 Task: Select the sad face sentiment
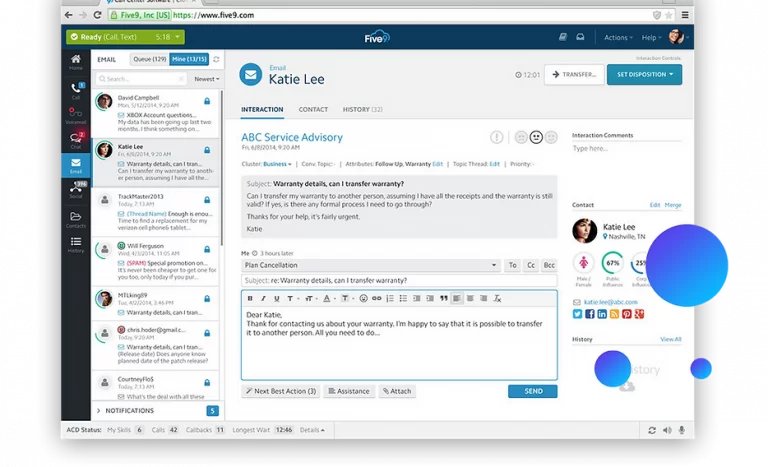click(521, 137)
